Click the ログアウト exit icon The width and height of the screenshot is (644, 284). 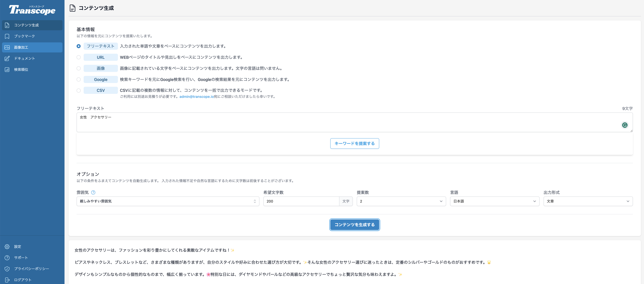coord(7,280)
